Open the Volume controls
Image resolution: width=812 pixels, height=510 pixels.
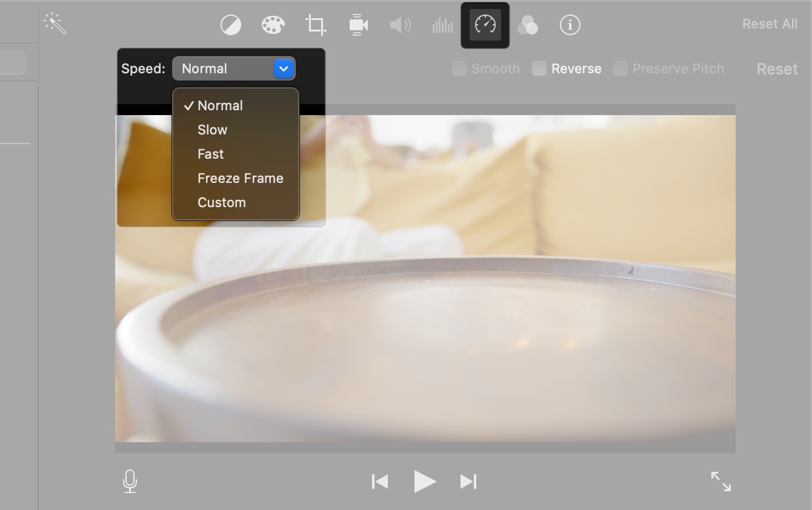pos(400,25)
